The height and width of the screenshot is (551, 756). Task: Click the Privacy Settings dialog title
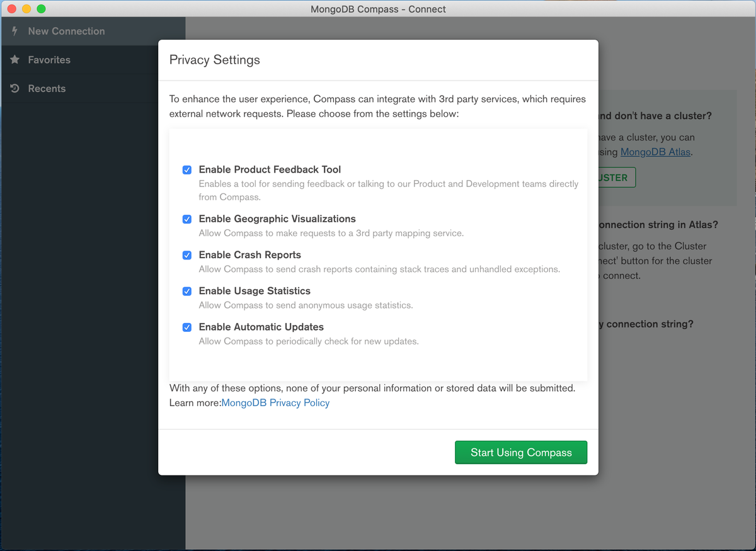point(215,60)
